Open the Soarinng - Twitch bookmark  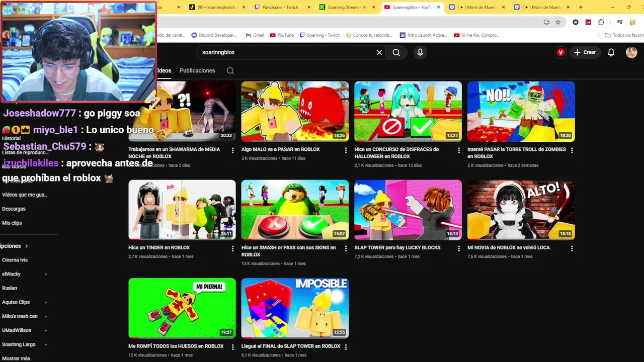(319, 35)
